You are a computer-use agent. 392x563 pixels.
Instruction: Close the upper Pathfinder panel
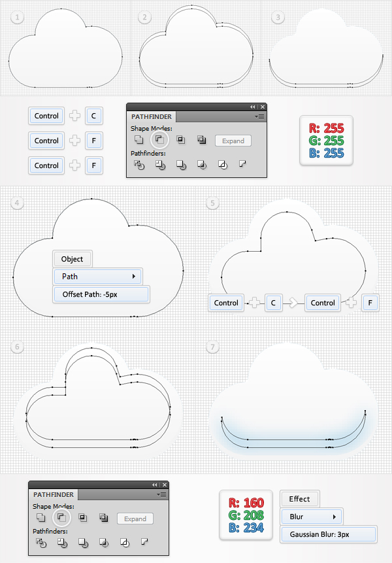[263, 107]
